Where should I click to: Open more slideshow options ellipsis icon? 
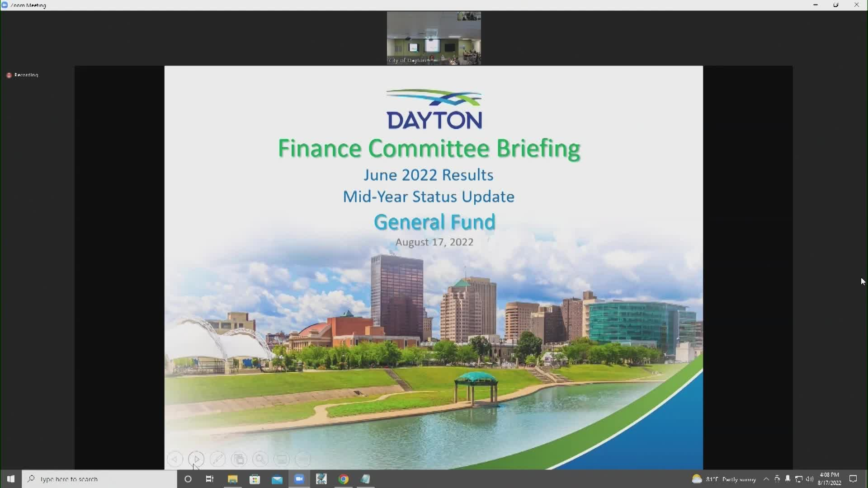click(x=303, y=460)
